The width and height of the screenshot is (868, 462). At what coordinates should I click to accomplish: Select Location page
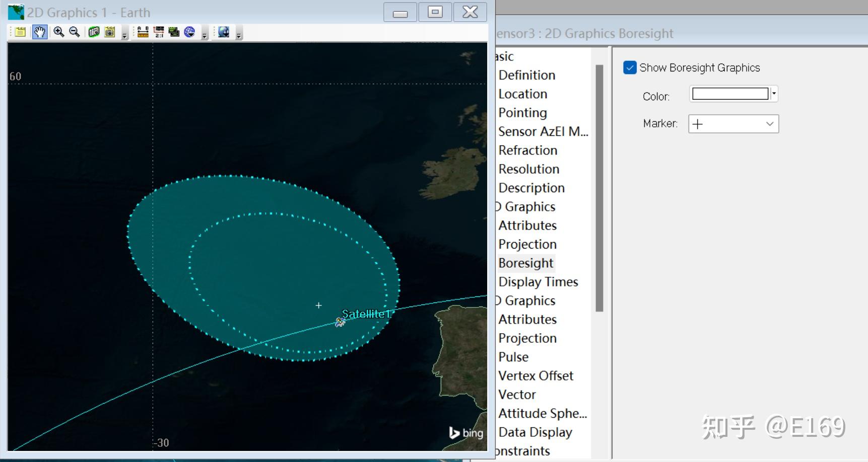pyautogui.click(x=523, y=94)
